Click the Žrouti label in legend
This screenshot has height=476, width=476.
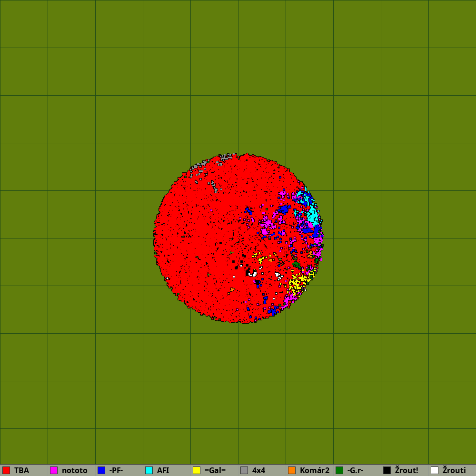tap(454, 470)
